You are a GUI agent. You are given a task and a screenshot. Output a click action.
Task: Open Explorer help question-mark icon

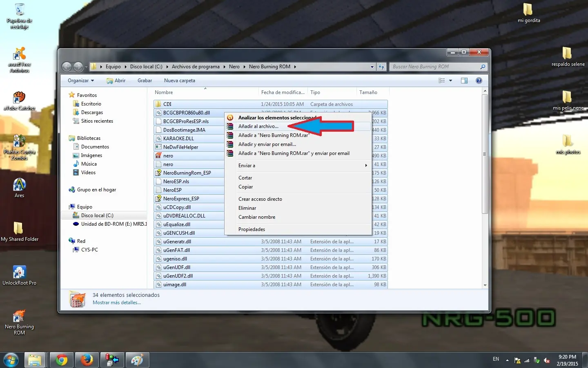(x=479, y=81)
